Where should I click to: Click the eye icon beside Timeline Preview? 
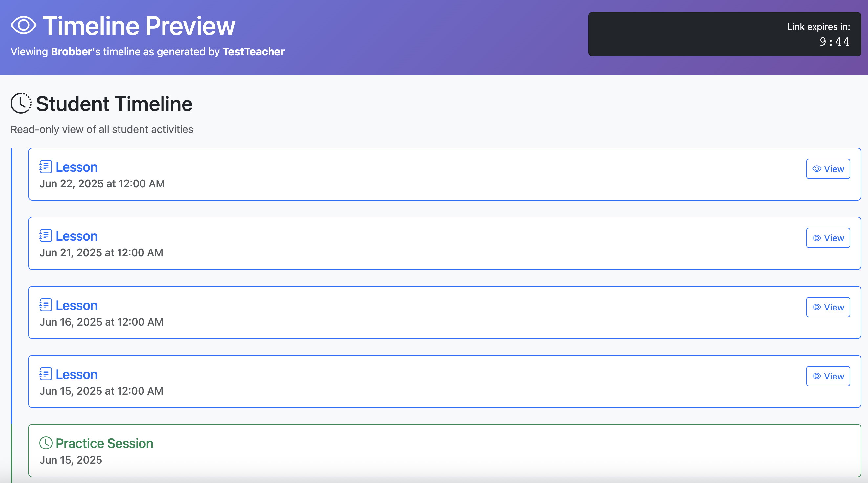pos(23,25)
